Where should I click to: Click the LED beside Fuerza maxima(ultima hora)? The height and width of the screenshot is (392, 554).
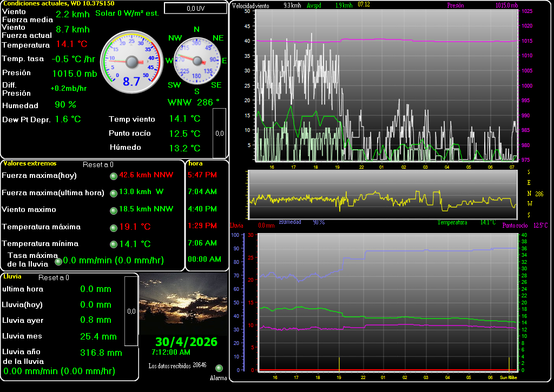(x=114, y=193)
